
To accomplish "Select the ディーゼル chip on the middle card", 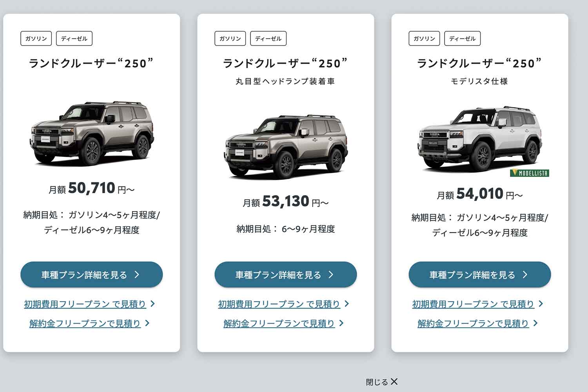I will (x=268, y=38).
